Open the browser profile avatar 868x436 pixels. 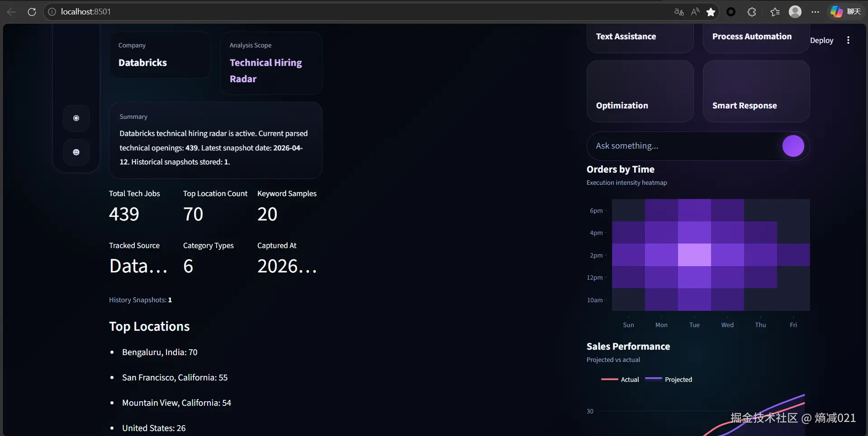[x=795, y=12]
